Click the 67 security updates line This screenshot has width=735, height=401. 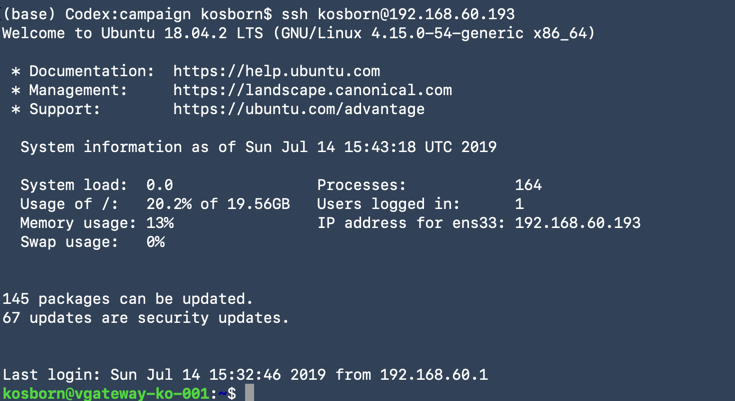coord(145,318)
